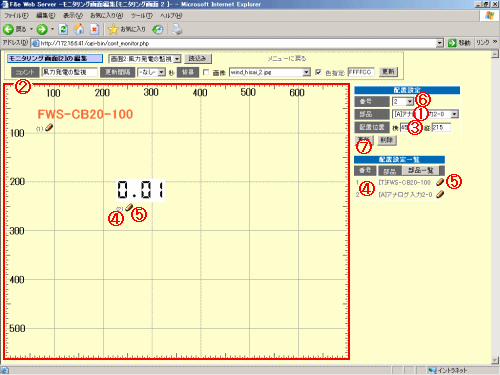Open the 部品 parts dropdown [A]アナログ入力2-0
Screen dimensions: 500x375
(425, 114)
